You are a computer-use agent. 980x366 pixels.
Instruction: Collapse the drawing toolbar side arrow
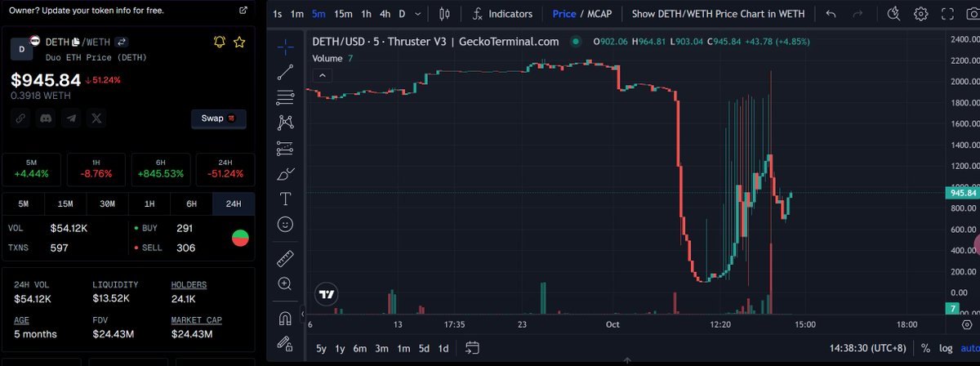click(304, 313)
